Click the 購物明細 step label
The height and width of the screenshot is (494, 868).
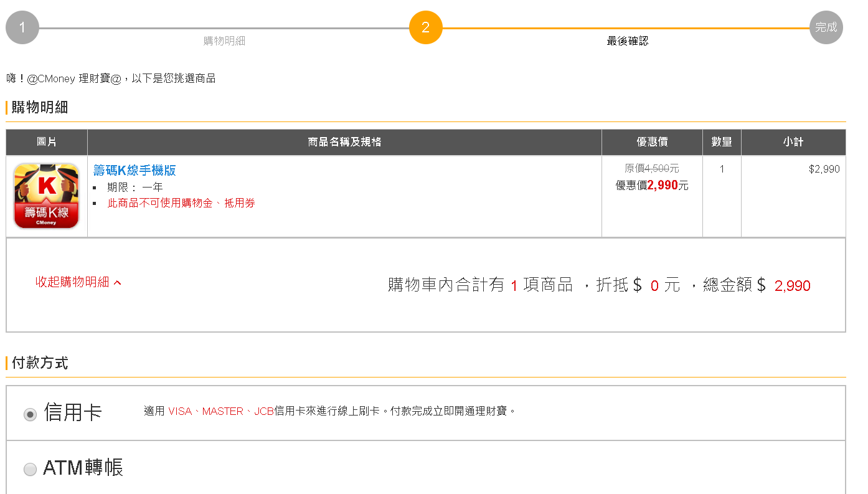pyautogui.click(x=224, y=41)
